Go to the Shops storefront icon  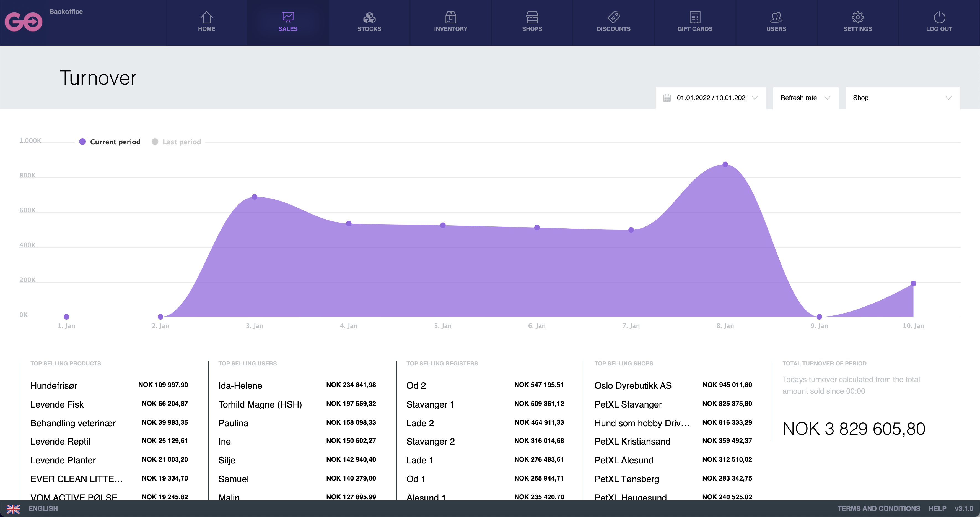pyautogui.click(x=532, y=17)
